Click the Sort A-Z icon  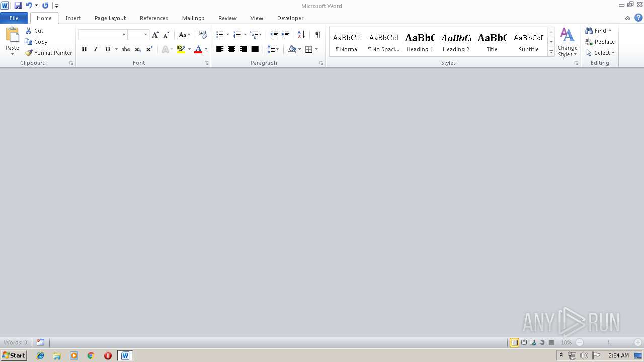tap(301, 35)
